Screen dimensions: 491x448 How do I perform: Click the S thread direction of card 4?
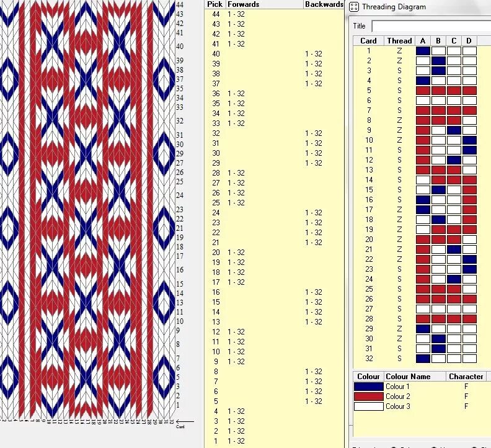399,81
